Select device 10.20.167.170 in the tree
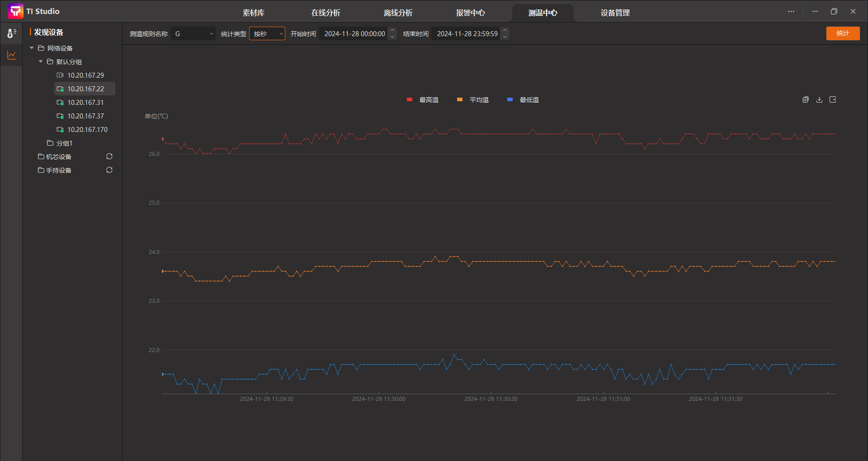 (x=87, y=130)
